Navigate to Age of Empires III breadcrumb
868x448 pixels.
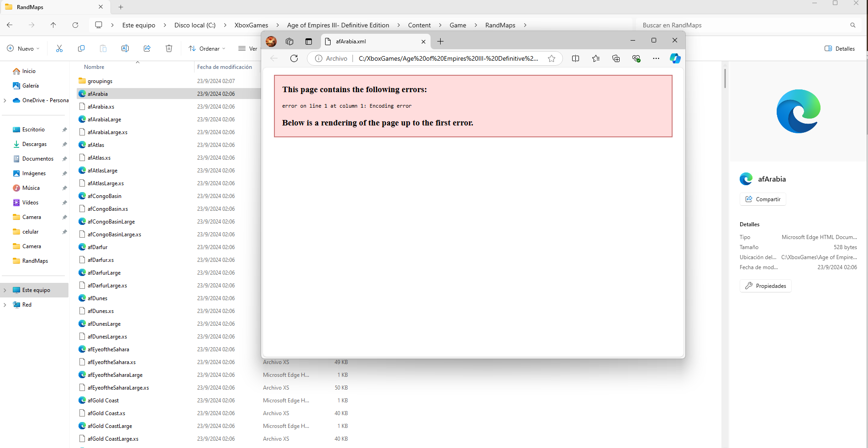click(x=338, y=25)
